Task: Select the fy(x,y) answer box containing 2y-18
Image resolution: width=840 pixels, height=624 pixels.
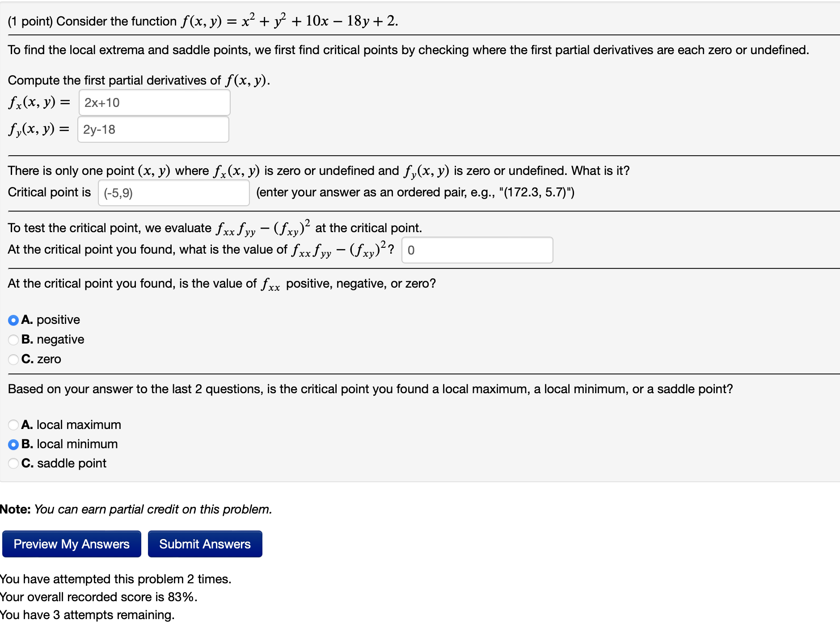Action: click(153, 130)
